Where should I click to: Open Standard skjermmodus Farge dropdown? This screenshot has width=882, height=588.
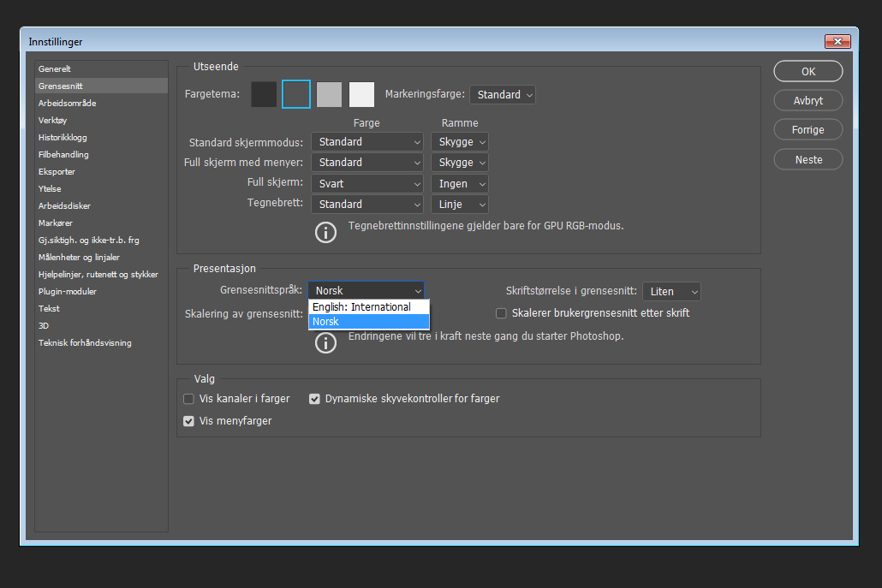click(x=367, y=142)
